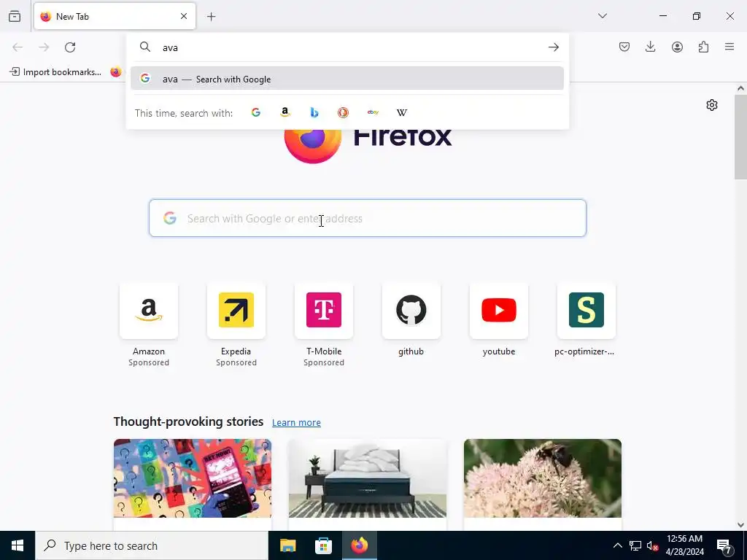Search this time with Amazon icon
The height and width of the screenshot is (560, 747).
pyautogui.click(x=285, y=112)
